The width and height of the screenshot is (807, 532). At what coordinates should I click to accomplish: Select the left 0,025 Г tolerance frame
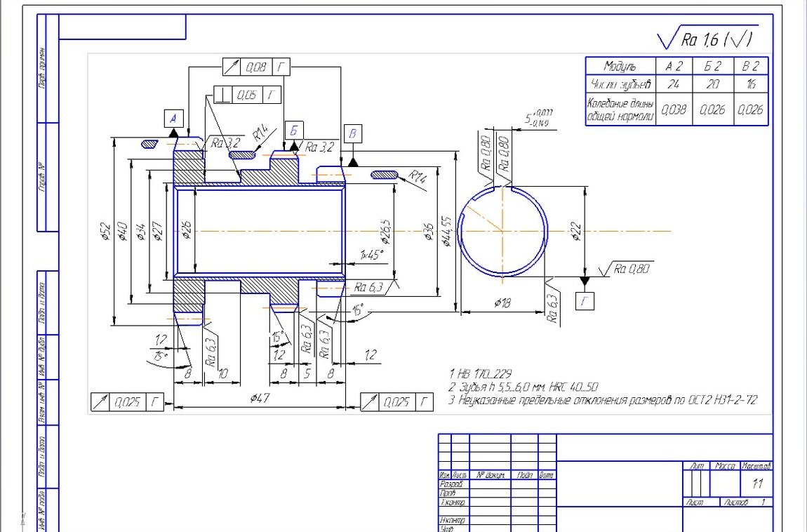pyautogui.click(x=127, y=402)
